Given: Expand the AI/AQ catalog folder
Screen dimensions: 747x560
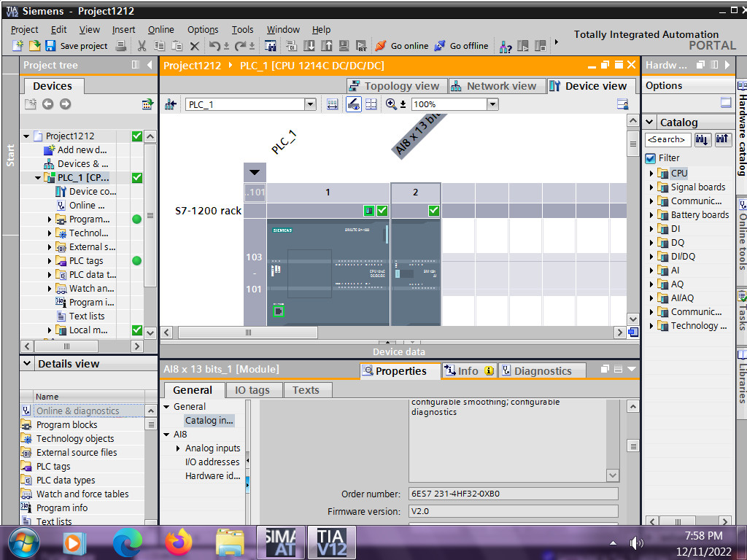Looking at the screenshot, I should coord(651,298).
